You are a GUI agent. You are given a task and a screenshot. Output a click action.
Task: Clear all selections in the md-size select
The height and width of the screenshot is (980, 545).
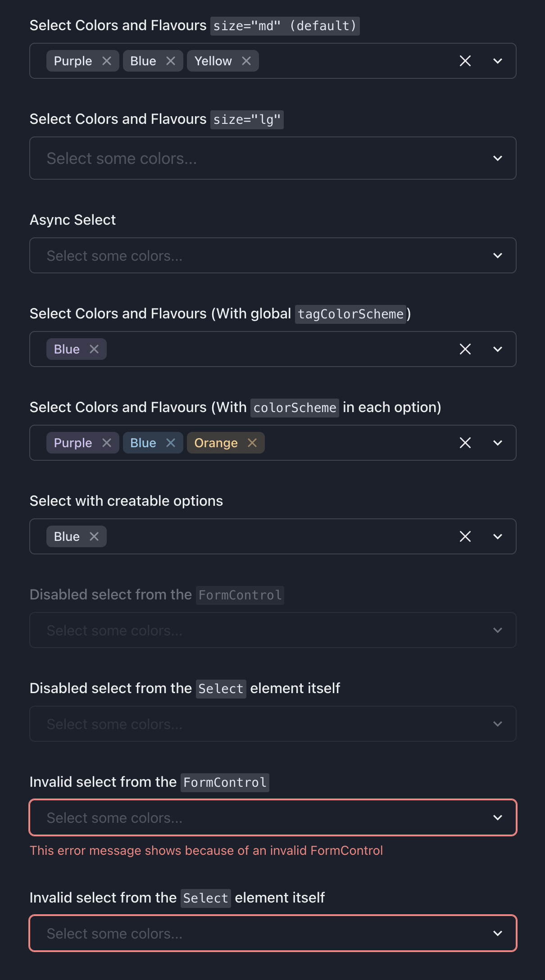tap(465, 60)
